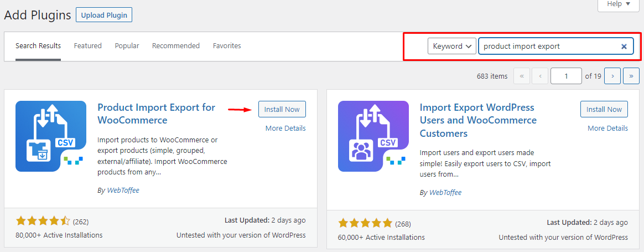The width and height of the screenshot is (644, 252).
Task: Switch to the Favorites tab
Action: click(x=227, y=45)
